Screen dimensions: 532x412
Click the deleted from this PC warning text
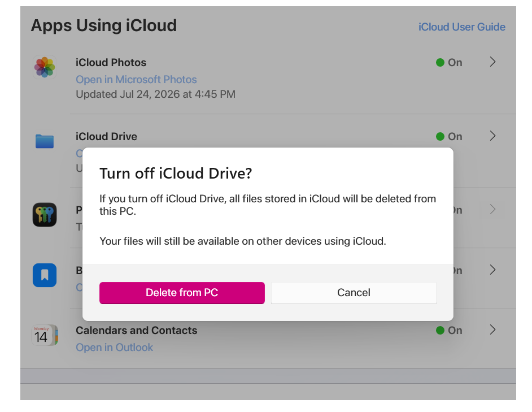click(x=268, y=205)
